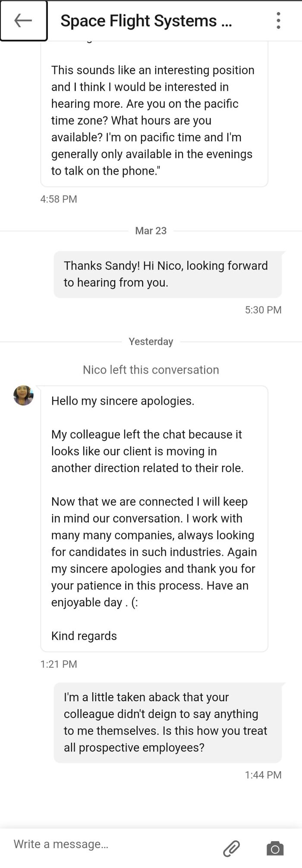Tap the 1:44 PM timestamp

coord(263,775)
